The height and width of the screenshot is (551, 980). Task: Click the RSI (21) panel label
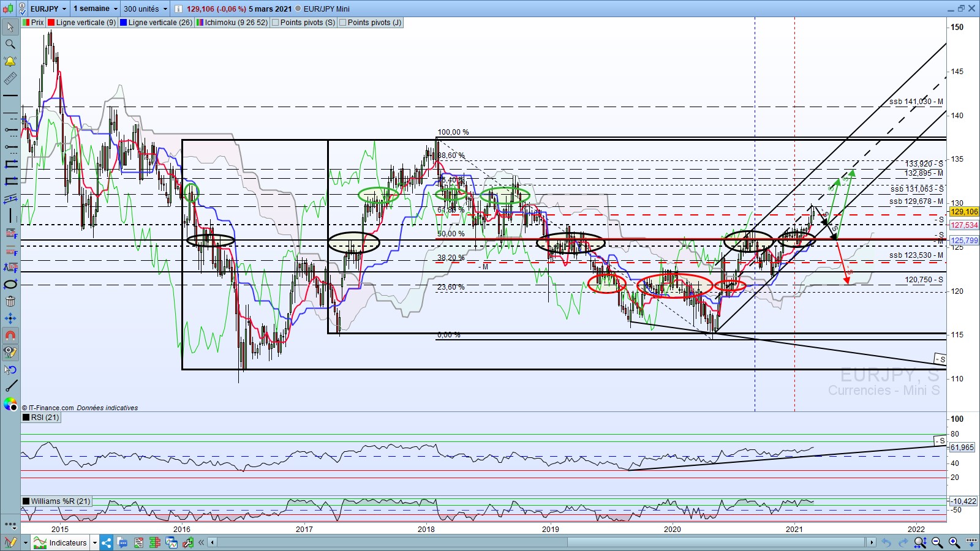[x=44, y=418]
